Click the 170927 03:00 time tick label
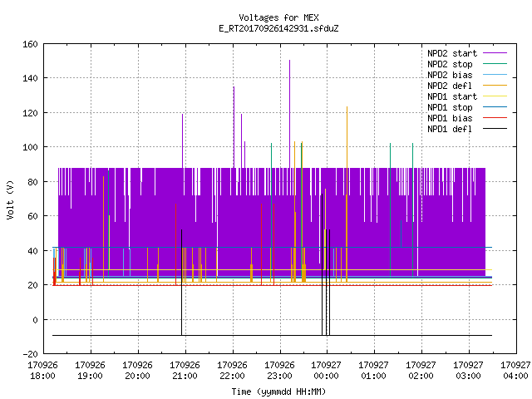The image size is (532, 399). coord(469,371)
